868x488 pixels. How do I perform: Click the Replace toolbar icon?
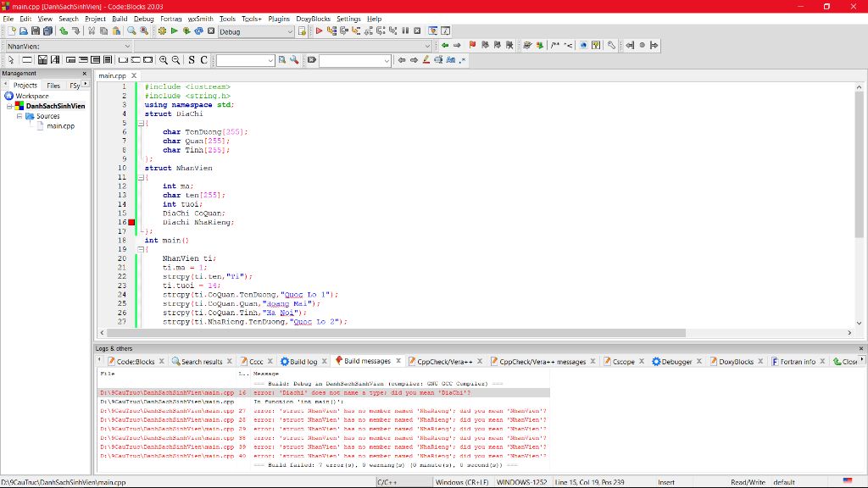coord(144,31)
